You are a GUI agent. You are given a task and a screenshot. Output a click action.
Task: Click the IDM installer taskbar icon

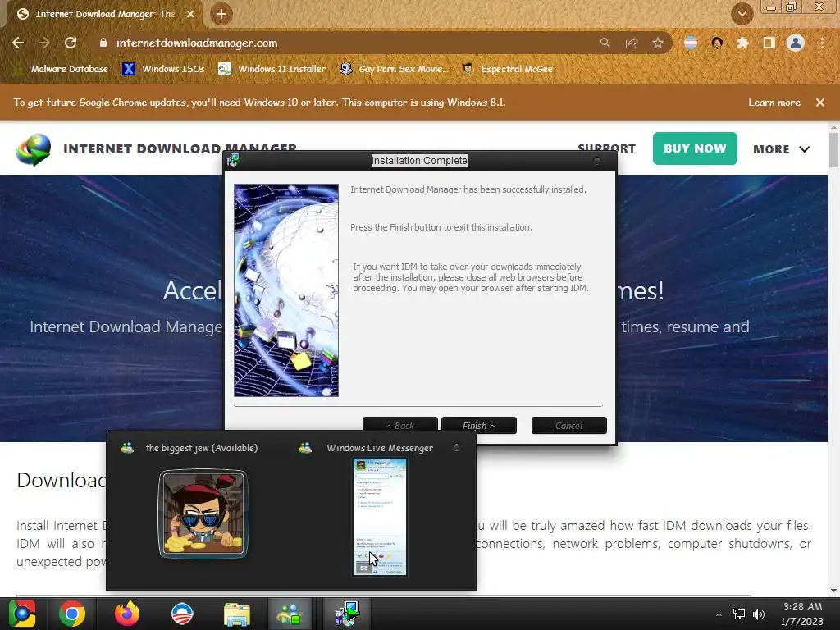[x=346, y=614]
